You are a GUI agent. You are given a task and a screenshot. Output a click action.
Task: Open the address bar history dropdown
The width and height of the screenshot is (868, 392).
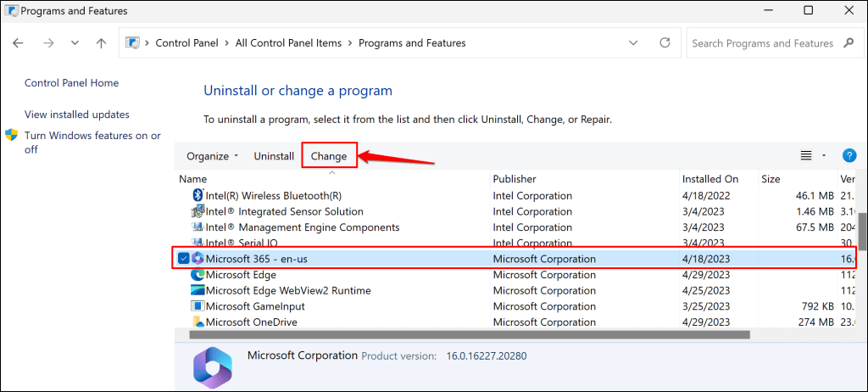[x=634, y=43]
